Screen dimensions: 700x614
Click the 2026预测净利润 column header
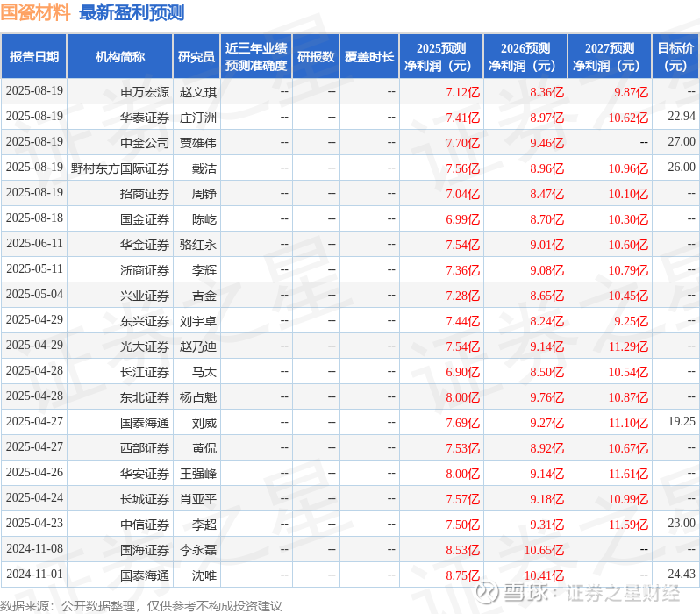(525, 57)
